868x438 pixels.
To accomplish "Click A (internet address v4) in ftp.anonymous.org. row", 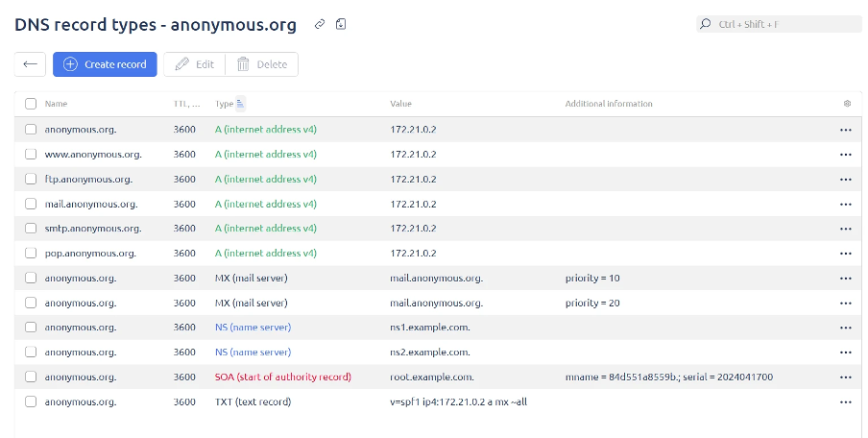I will pyautogui.click(x=266, y=179).
